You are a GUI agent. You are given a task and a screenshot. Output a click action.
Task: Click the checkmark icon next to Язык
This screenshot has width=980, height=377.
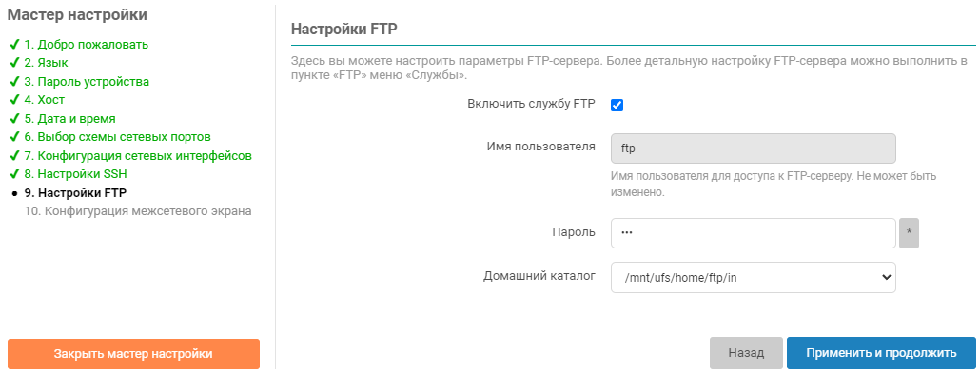(x=13, y=63)
